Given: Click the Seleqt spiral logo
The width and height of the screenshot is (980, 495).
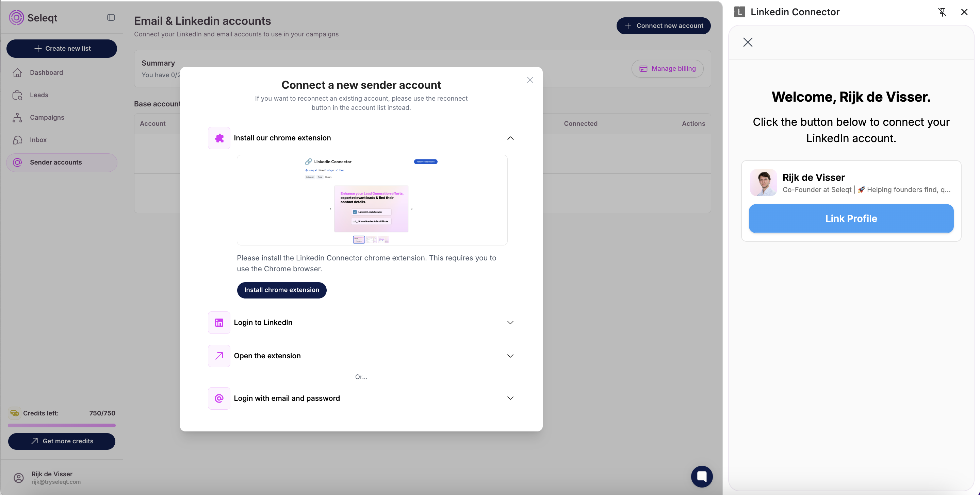Looking at the screenshot, I should coord(16,17).
